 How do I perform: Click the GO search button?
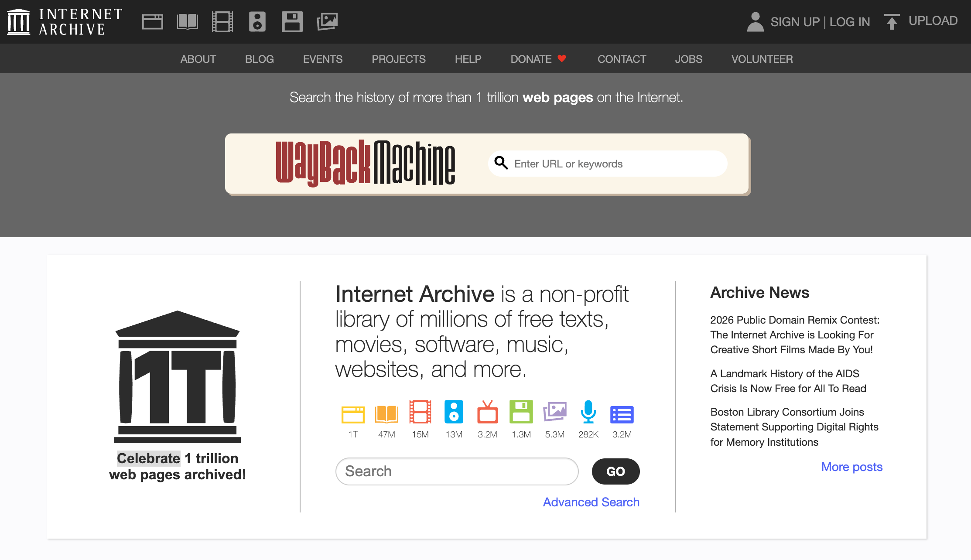pyautogui.click(x=615, y=471)
